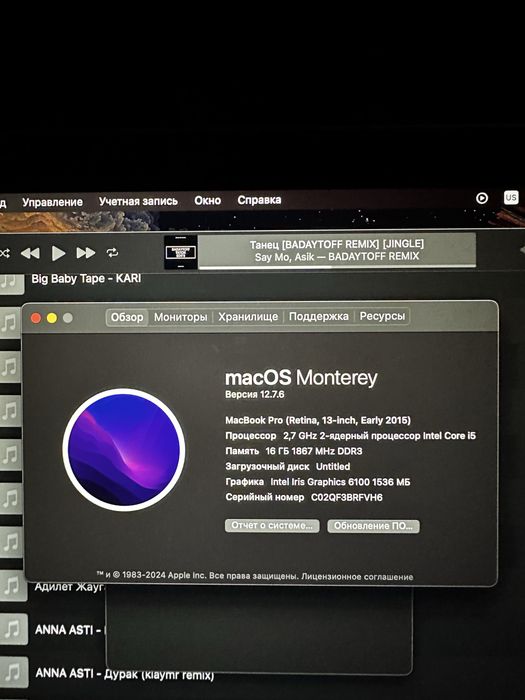Click the now-playing icon in the menu bar
This screenshot has height=700, width=525.
[482, 198]
